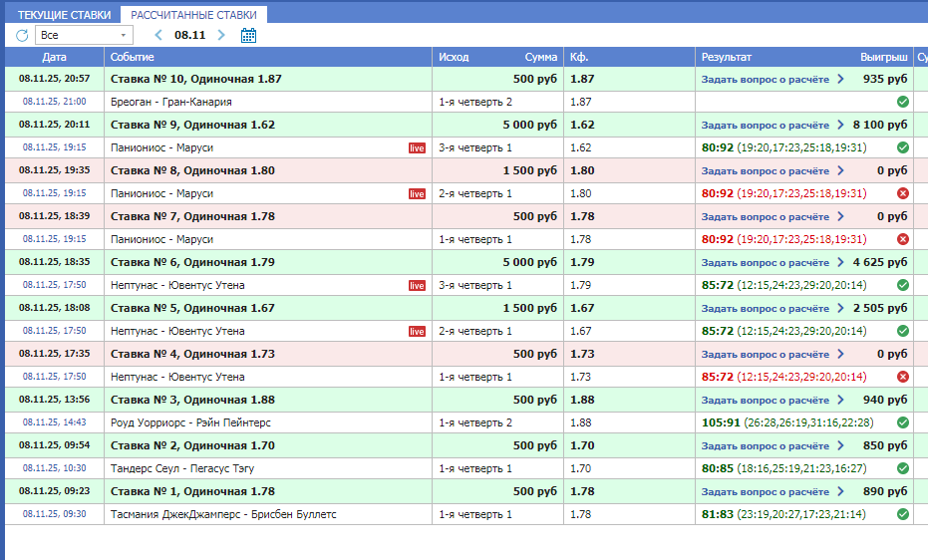Image resolution: width=928 pixels, height=560 pixels.
Task: Go to previous day with left arrow
Action: pyautogui.click(x=158, y=35)
